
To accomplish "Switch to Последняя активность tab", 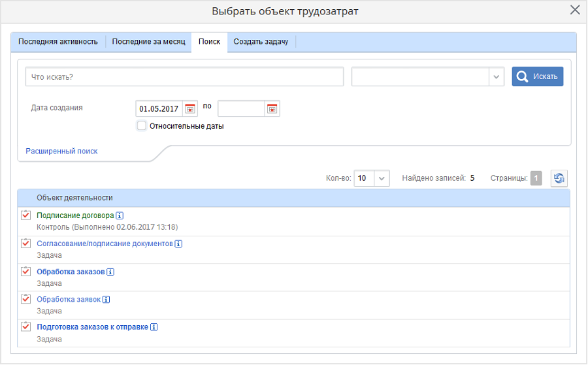I will [x=58, y=42].
